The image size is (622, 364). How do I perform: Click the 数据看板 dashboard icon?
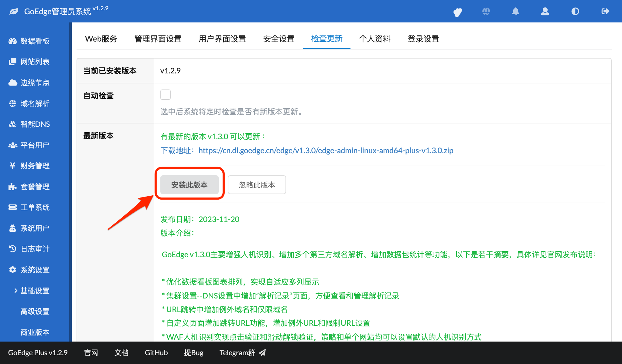click(12, 41)
